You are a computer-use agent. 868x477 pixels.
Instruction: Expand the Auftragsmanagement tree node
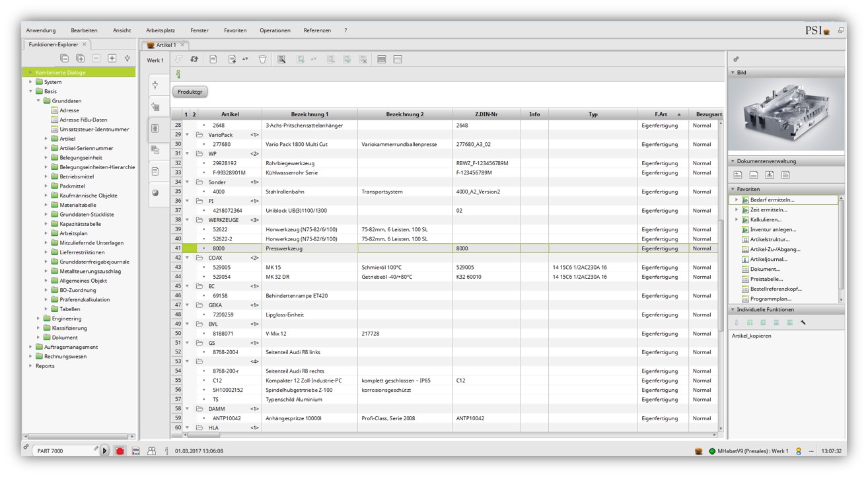tap(30, 347)
